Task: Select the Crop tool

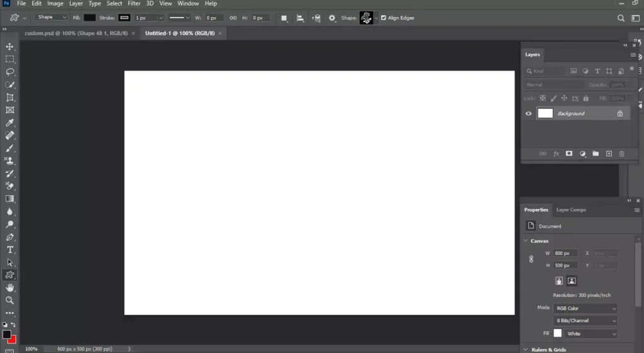Action: [x=10, y=98]
